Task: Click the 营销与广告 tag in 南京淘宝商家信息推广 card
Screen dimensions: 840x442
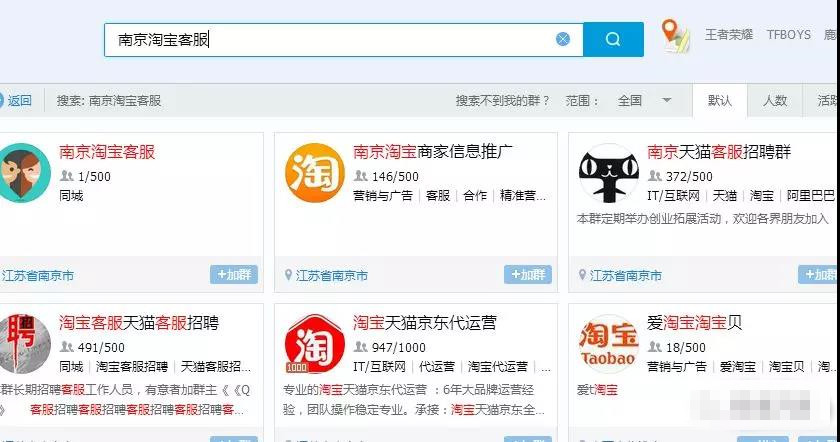Action: [x=383, y=196]
